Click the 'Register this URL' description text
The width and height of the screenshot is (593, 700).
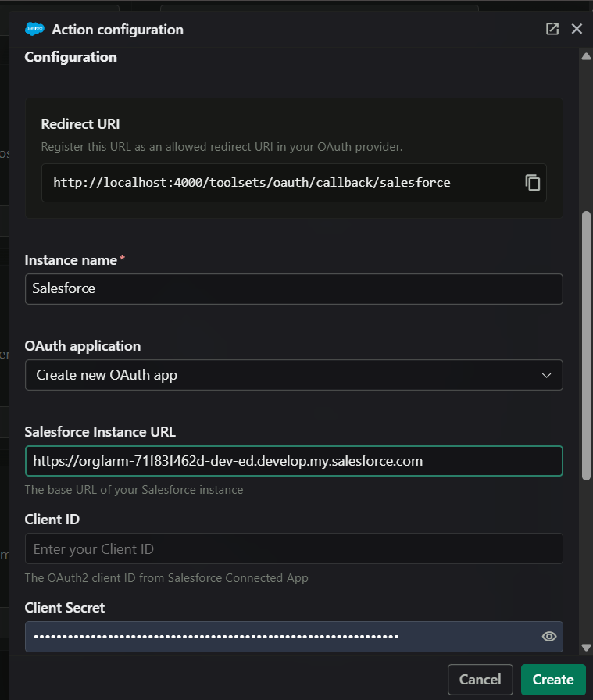point(222,147)
